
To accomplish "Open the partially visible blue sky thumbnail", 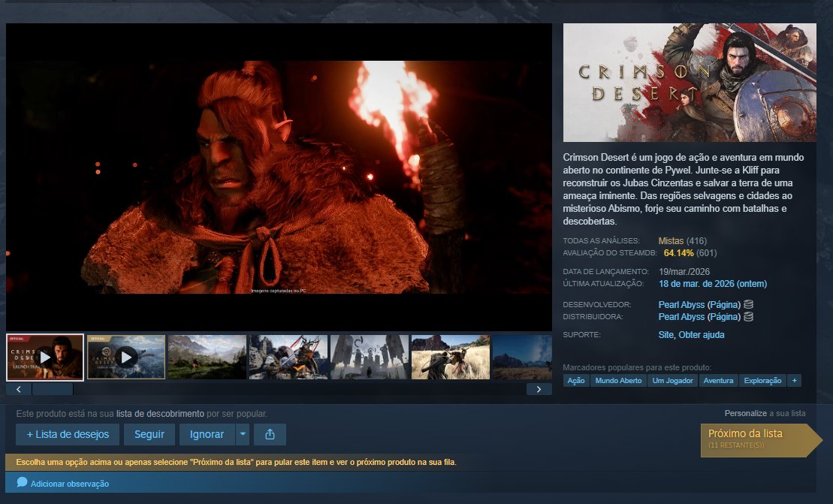I will (x=522, y=358).
